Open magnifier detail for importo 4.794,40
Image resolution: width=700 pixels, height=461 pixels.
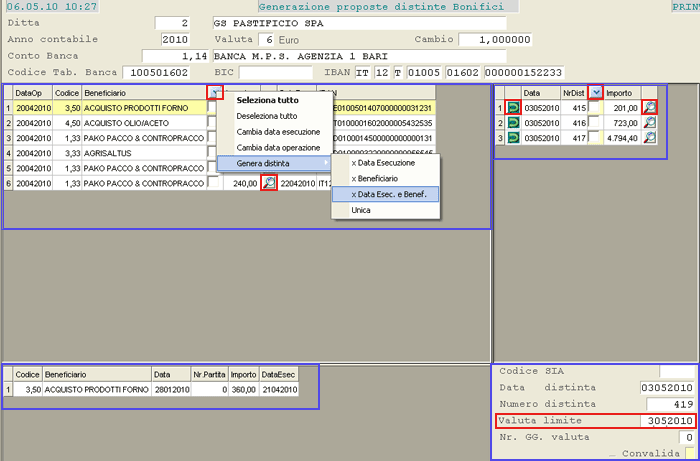click(x=650, y=137)
